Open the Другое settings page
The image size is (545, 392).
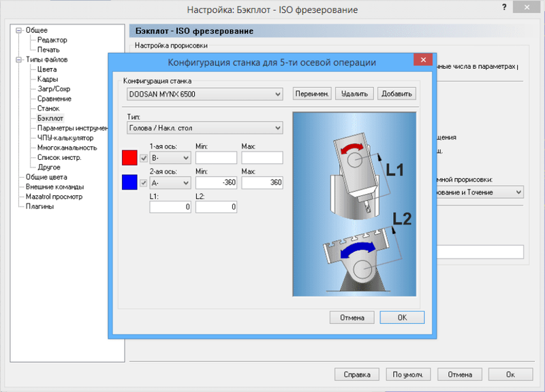tap(48, 167)
